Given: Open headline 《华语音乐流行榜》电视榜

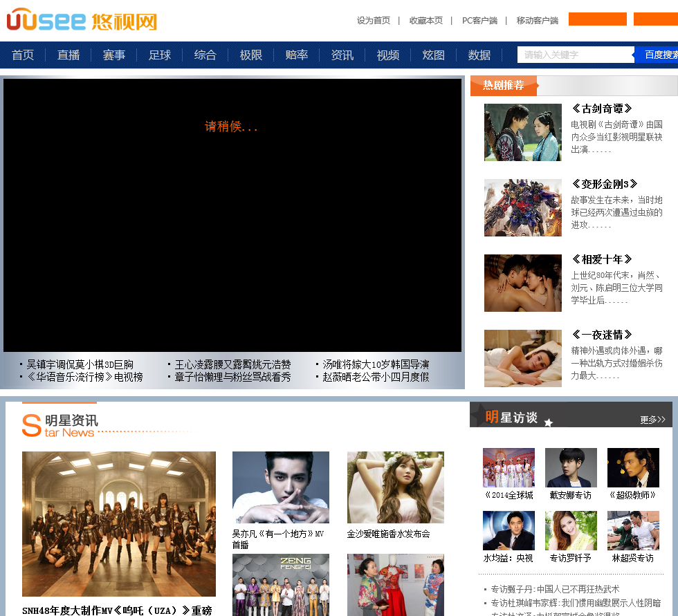Looking at the screenshot, I should tap(84, 377).
